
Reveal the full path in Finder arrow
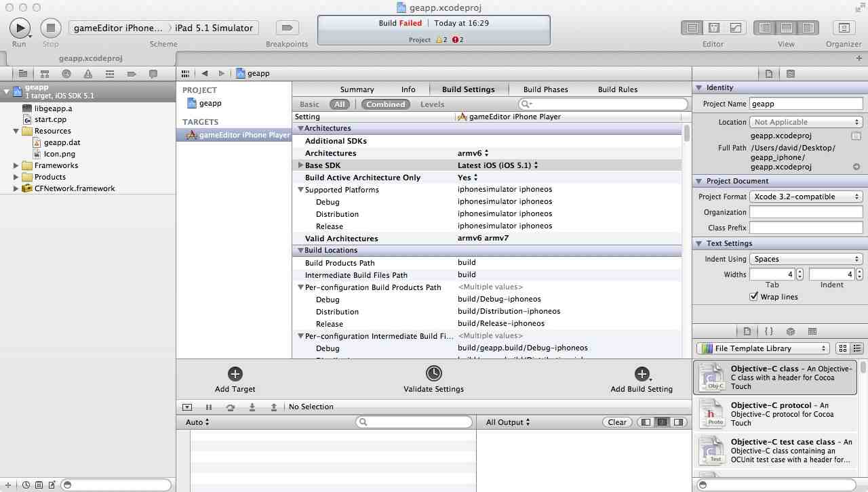(856, 167)
